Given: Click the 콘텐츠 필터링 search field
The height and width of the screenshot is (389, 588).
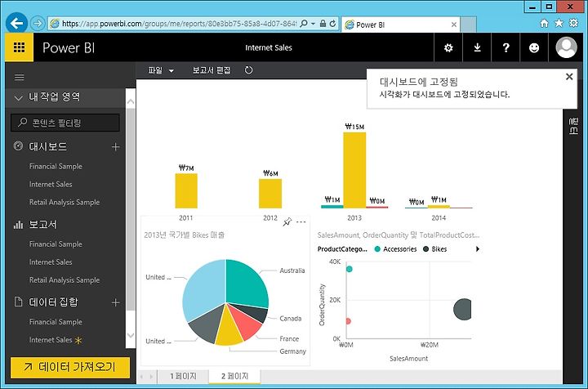Looking at the screenshot, I should pyautogui.click(x=65, y=123).
